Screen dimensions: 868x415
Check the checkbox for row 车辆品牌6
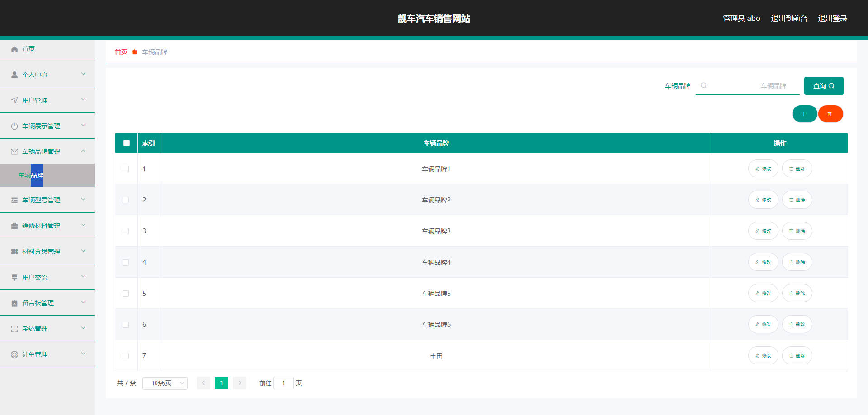(x=126, y=325)
